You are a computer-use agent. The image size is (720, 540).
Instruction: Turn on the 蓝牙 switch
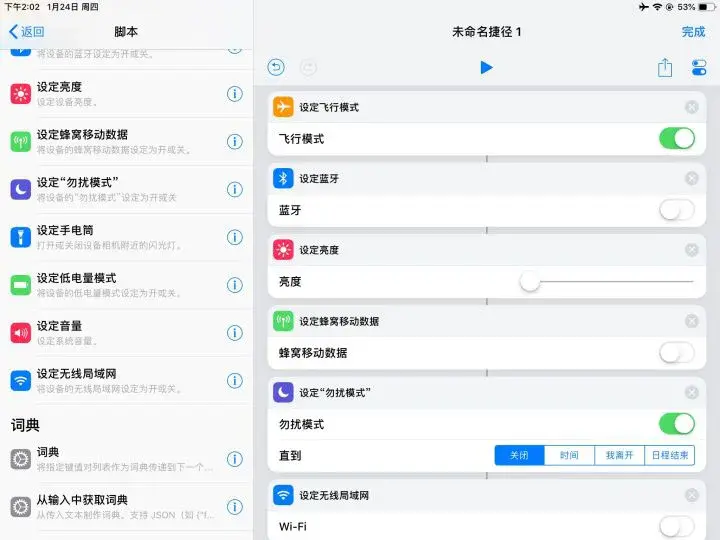pyautogui.click(x=677, y=210)
